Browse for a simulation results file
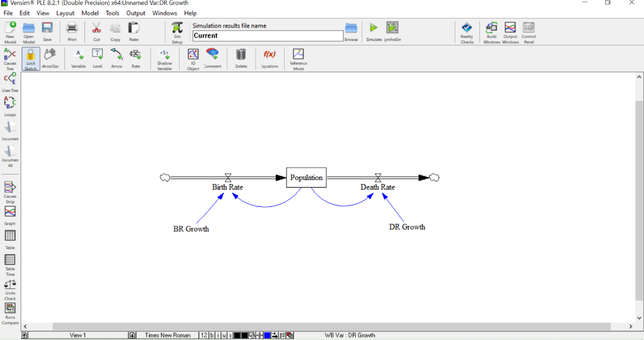Viewport: 644px width, 340px height. pos(351,32)
